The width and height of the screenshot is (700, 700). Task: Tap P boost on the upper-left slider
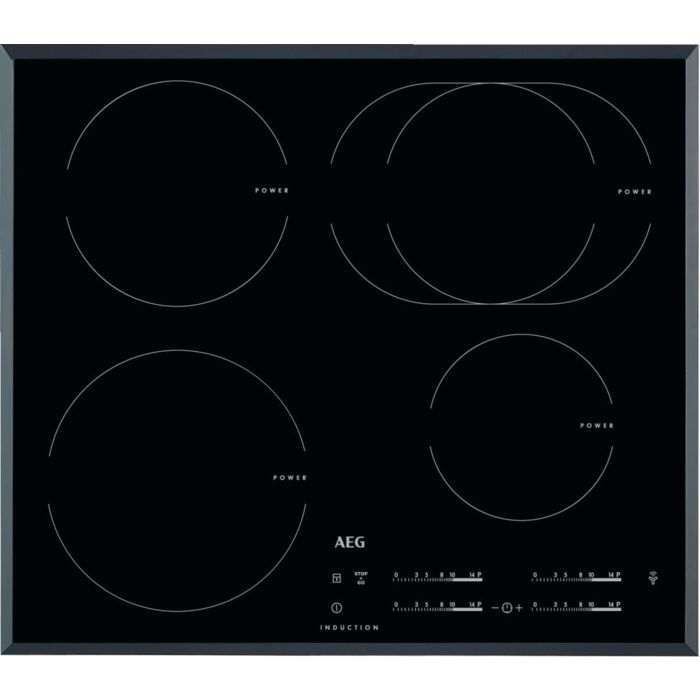pyautogui.click(x=479, y=577)
